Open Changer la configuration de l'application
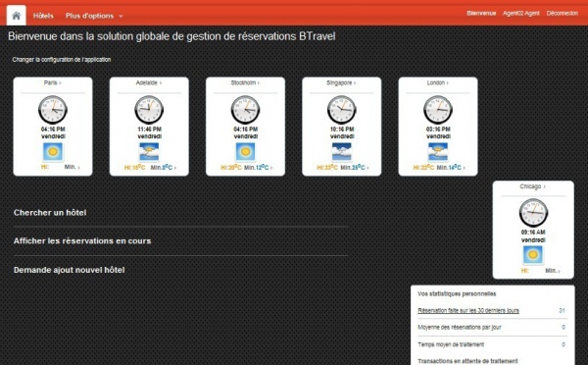The width and height of the screenshot is (588, 365). coord(62,59)
